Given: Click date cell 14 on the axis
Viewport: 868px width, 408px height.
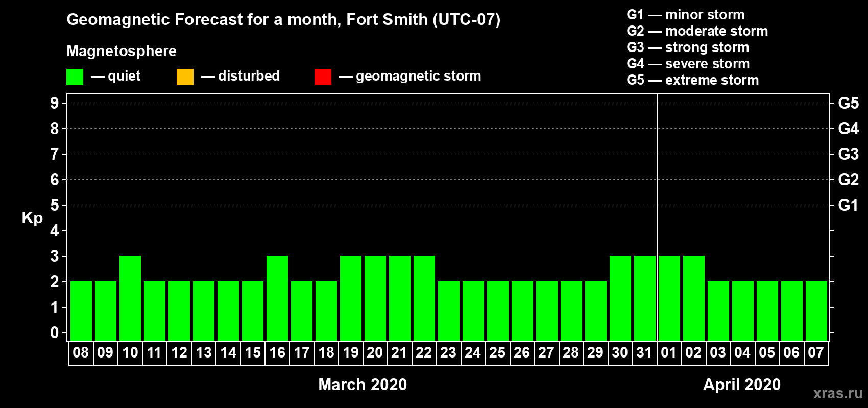Looking at the screenshot, I should [228, 353].
